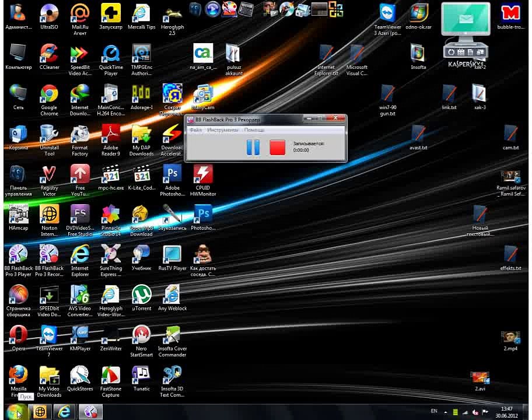The image size is (532, 420).
Task: Select the Корзина recycle bin icon
Action: point(18,137)
